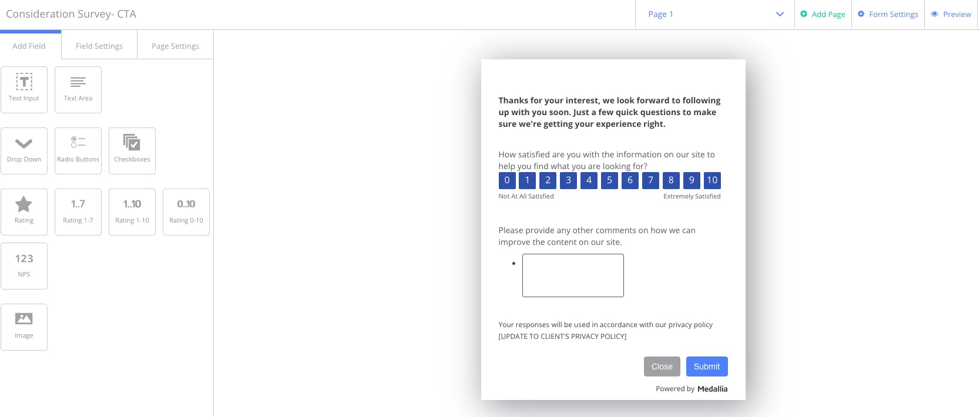The image size is (980, 417).
Task: Choose the Radio Buttons field icon
Action: click(x=78, y=151)
